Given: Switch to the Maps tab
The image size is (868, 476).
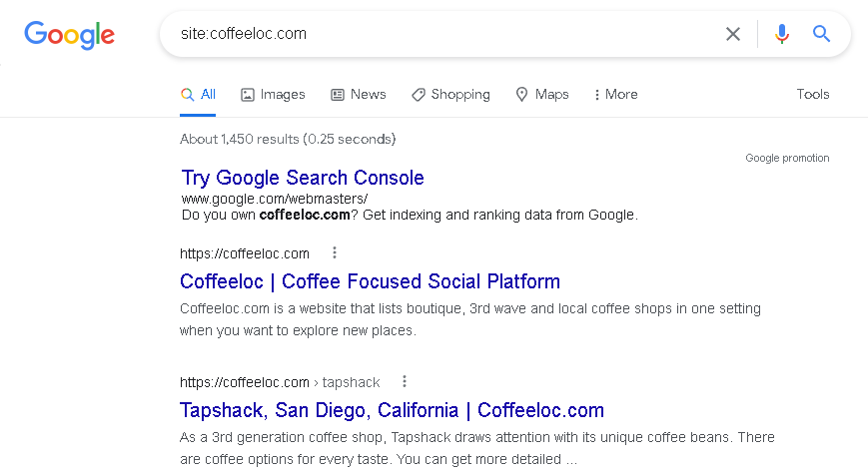Looking at the screenshot, I should tap(542, 95).
